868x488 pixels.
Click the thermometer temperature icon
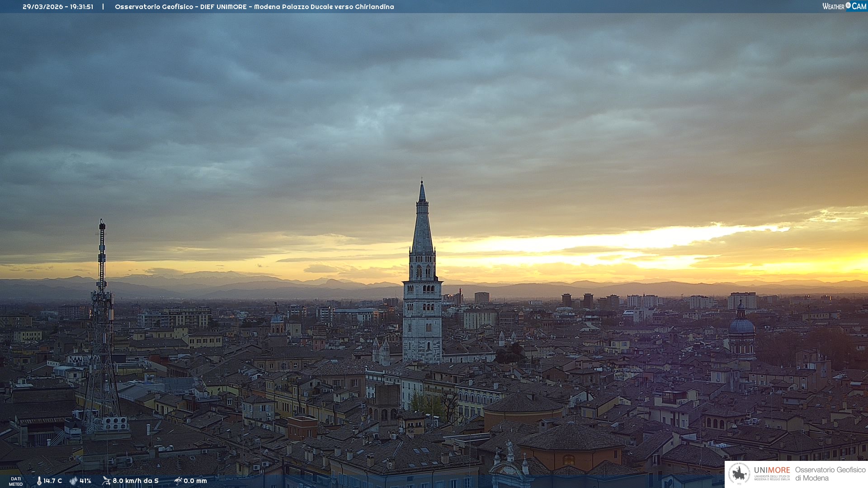pos(39,481)
